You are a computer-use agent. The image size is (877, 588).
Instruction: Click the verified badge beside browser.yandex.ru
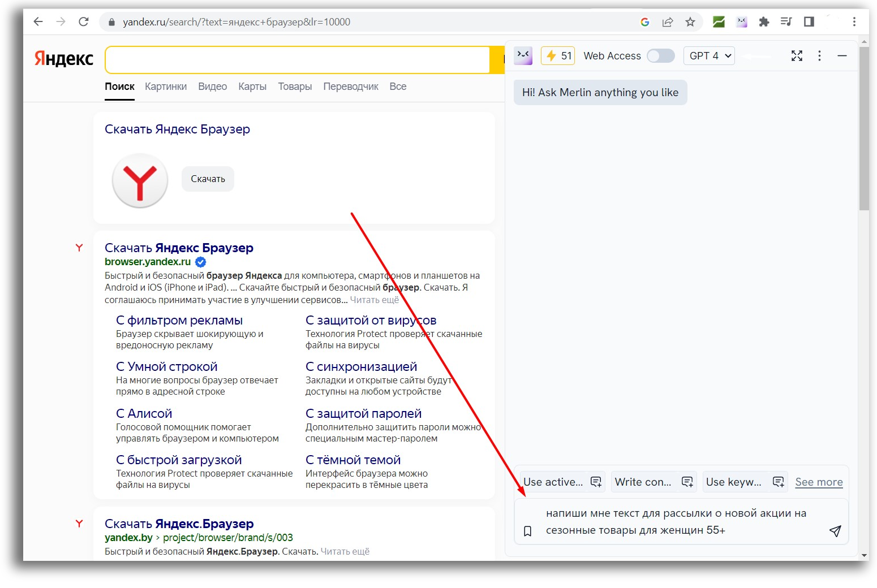click(201, 262)
